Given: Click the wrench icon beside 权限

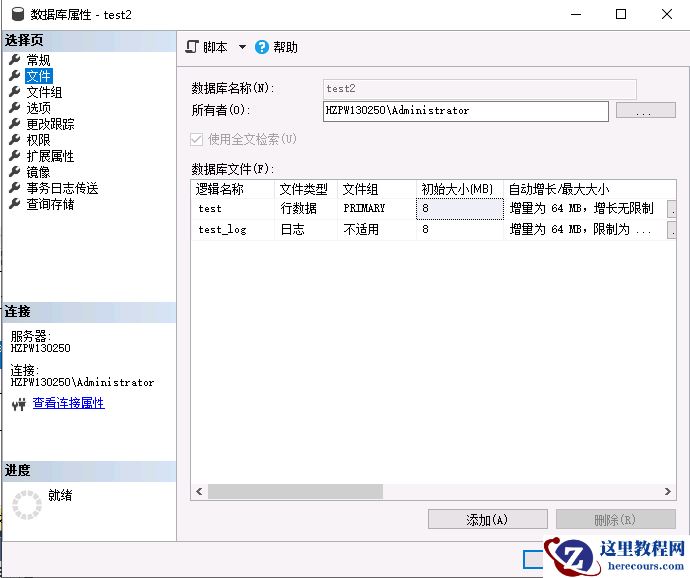Looking at the screenshot, I should coord(15,140).
